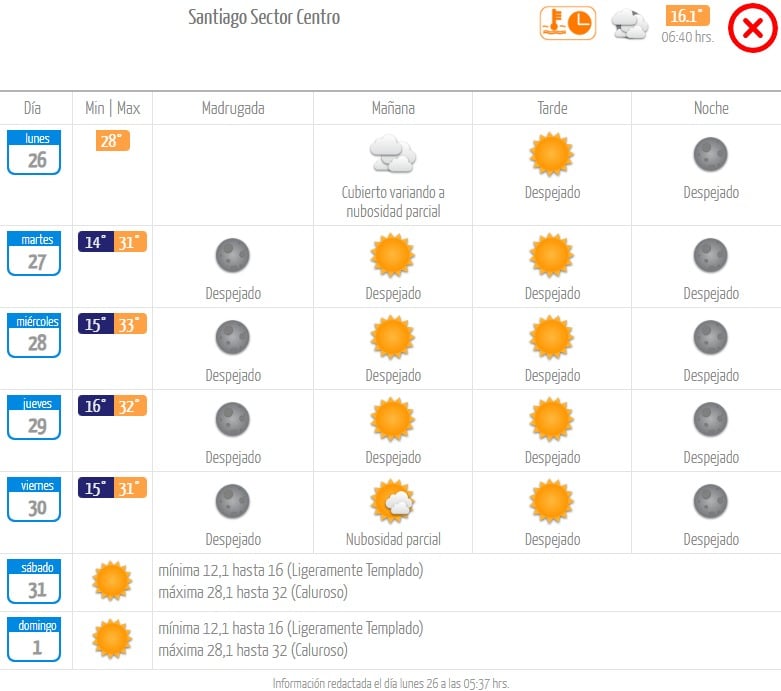Click the orange 16.1° current temperature badge

pyautogui.click(x=687, y=16)
